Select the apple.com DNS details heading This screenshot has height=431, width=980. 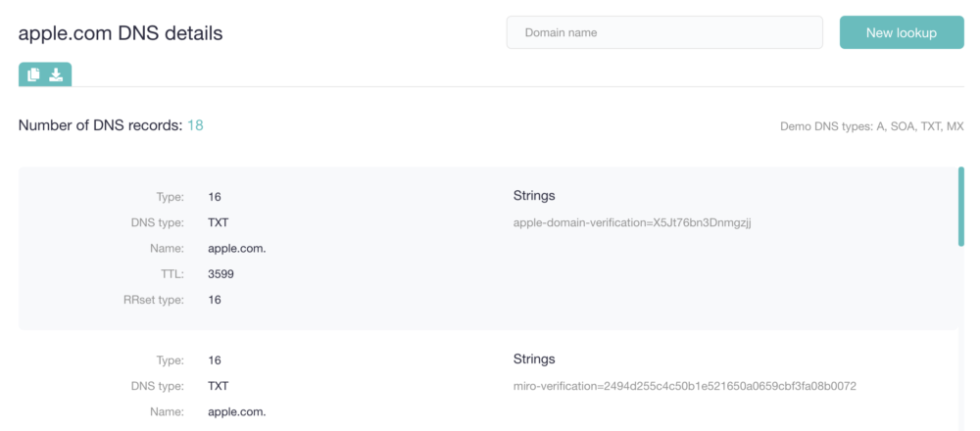click(x=121, y=33)
